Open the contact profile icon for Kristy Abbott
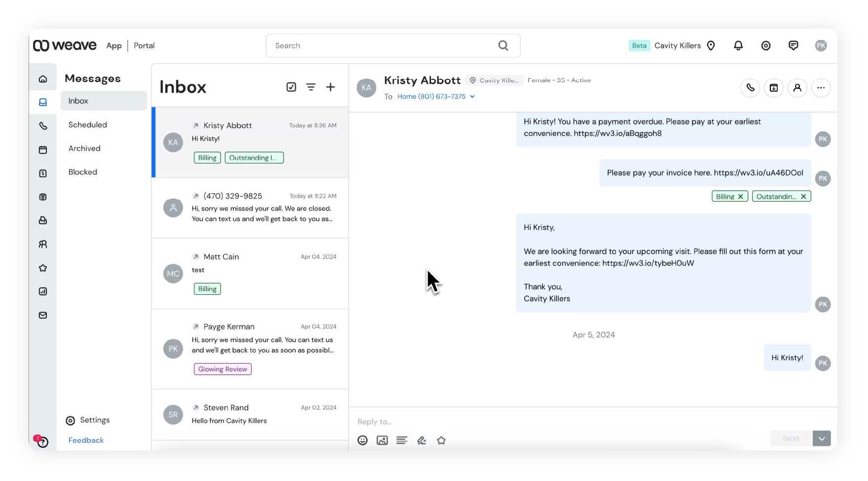868x481 pixels. click(797, 88)
